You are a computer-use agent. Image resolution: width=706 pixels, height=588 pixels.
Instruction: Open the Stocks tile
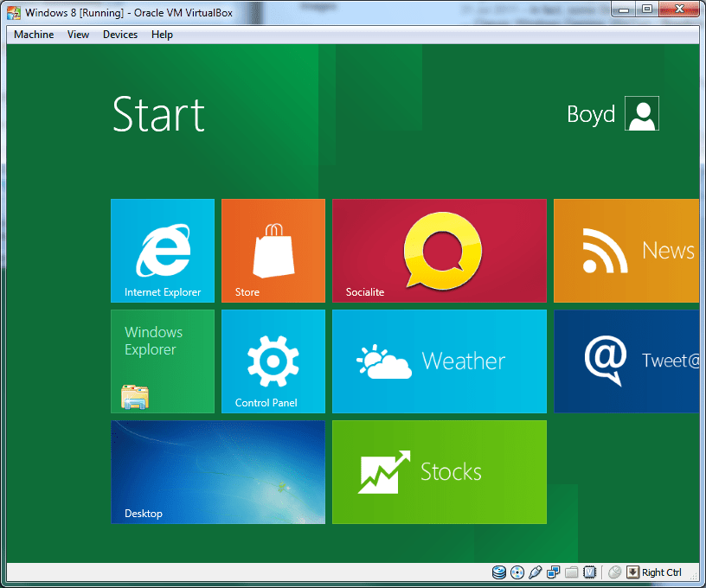(x=440, y=472)
